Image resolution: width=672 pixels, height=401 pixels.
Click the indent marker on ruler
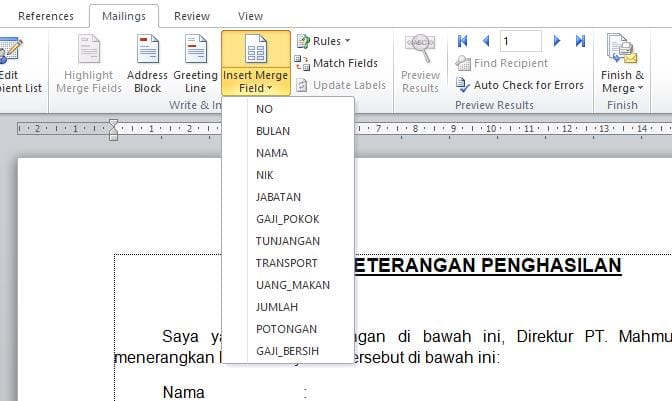point(113,128)
